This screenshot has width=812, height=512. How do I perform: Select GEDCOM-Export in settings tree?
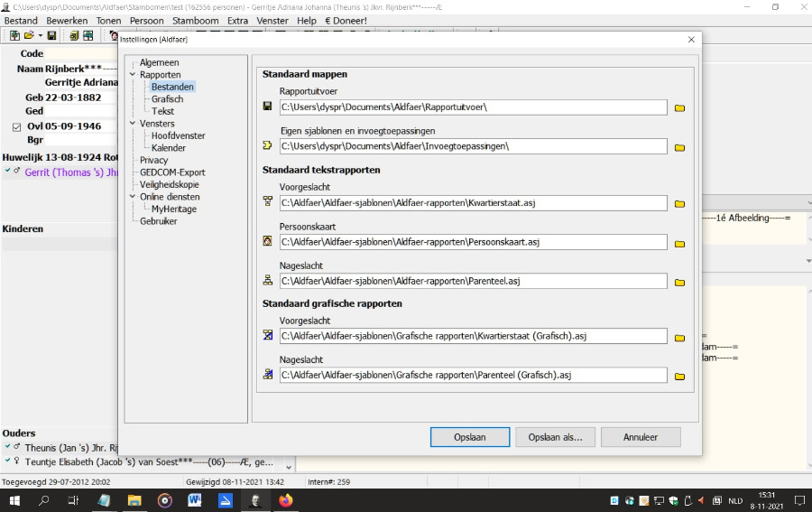pyautogui.click(x=172, y=172)
